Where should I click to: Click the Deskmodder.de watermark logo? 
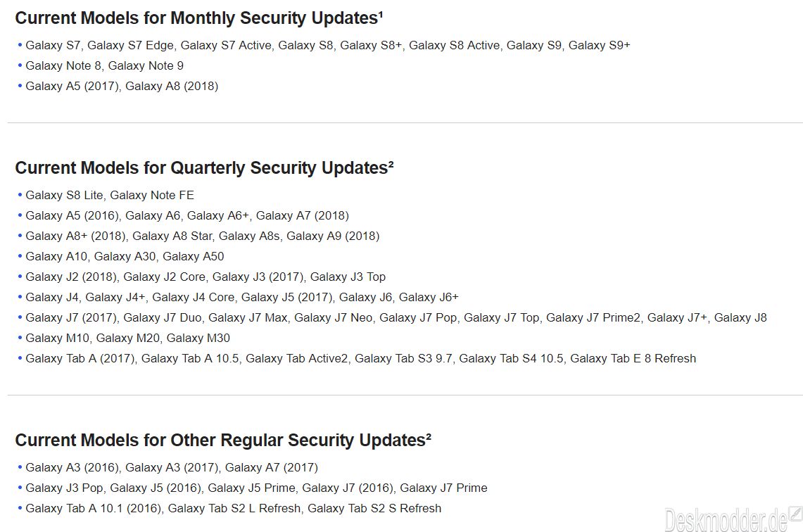coord(726,520)
